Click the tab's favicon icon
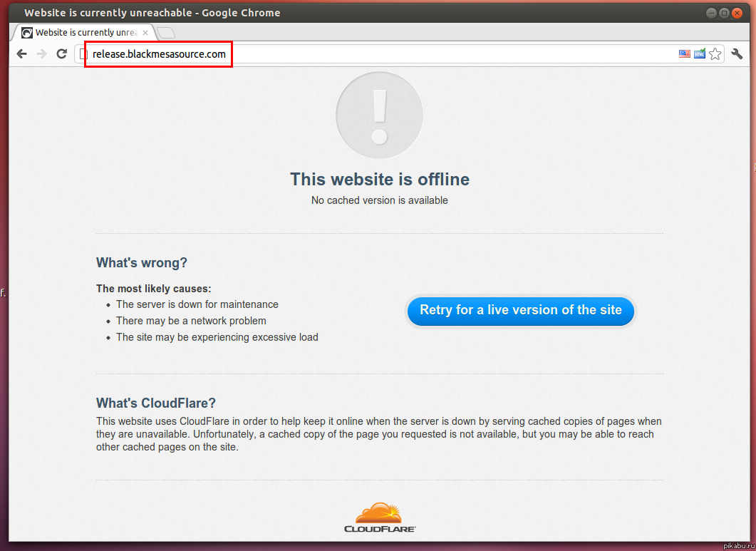Viewport: 756px width, 551px height. 28,33
